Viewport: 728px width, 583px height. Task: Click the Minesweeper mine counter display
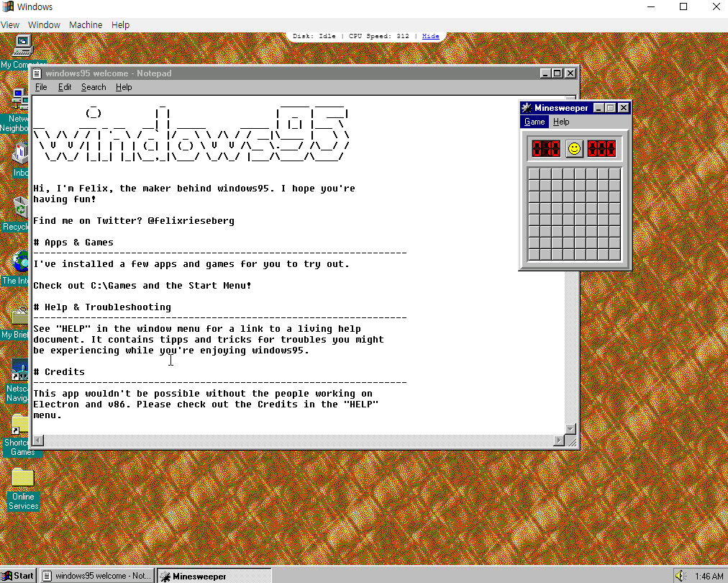(x=546, y=149)
